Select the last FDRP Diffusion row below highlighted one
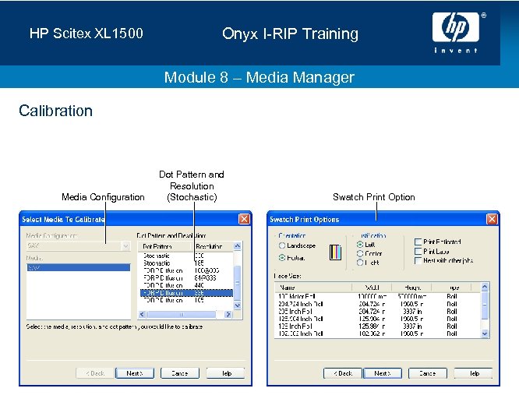This screenshot has width=519, height=420. pyautogui.click(x=185, y=300)
